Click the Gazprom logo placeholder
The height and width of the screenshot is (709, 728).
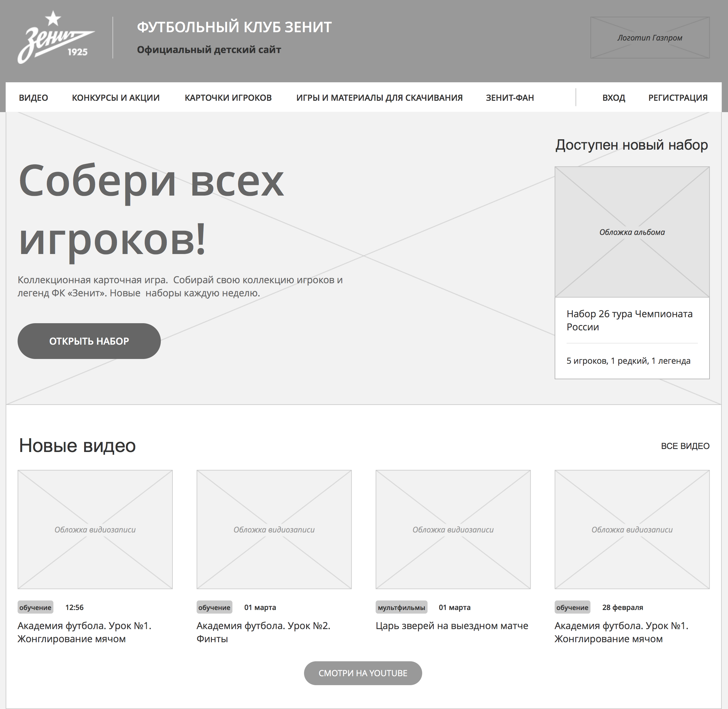click(x=650, y=38)
